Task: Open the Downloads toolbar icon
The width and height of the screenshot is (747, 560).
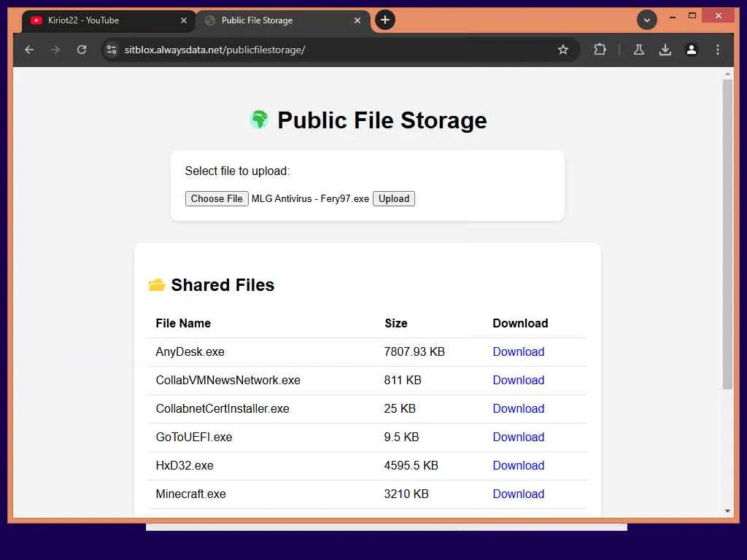Action: [665, 50]
